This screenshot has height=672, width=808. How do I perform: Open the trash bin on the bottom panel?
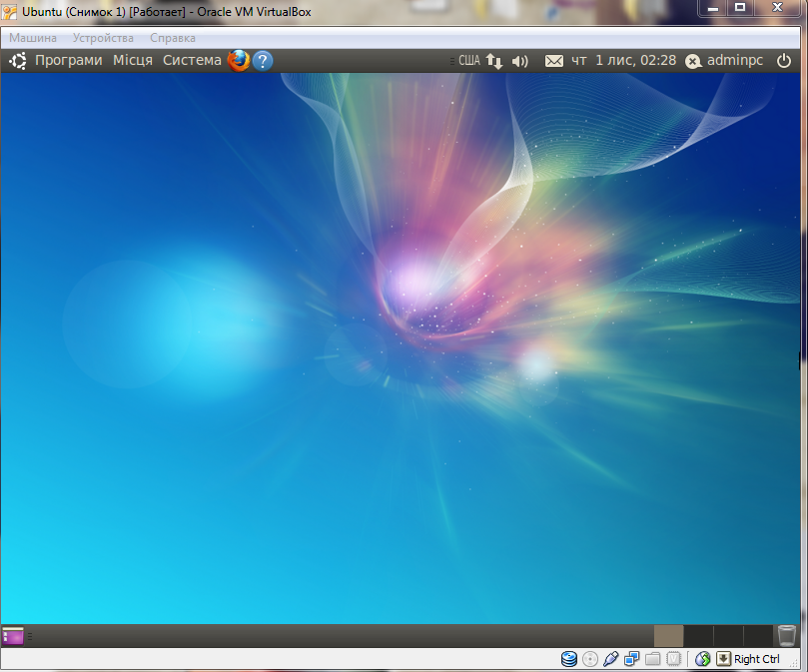point(786,635)
